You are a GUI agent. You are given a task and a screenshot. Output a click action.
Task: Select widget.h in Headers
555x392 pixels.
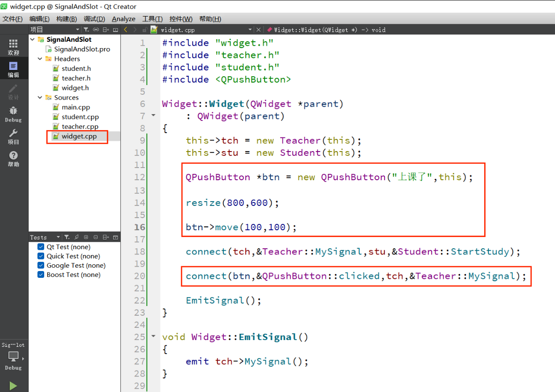75,88
